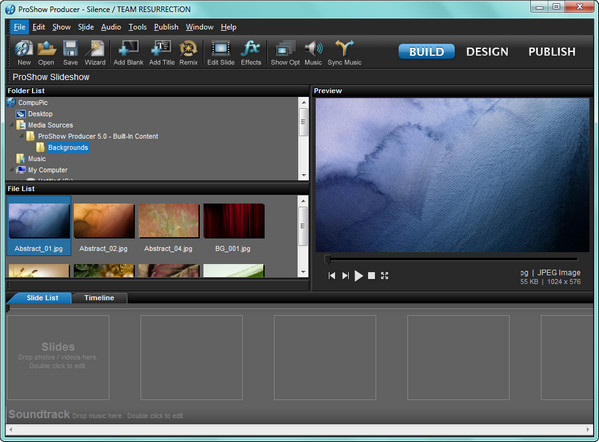Screen dimensions: 599x442
Task: Click the Music speaker icon
Action: [x=313, y=52]
